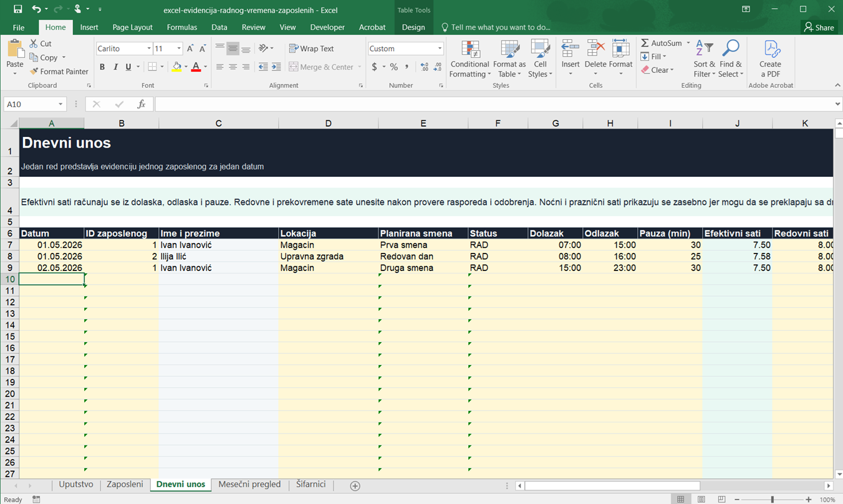
Task: Apply red font color
Action: [196, 67]
